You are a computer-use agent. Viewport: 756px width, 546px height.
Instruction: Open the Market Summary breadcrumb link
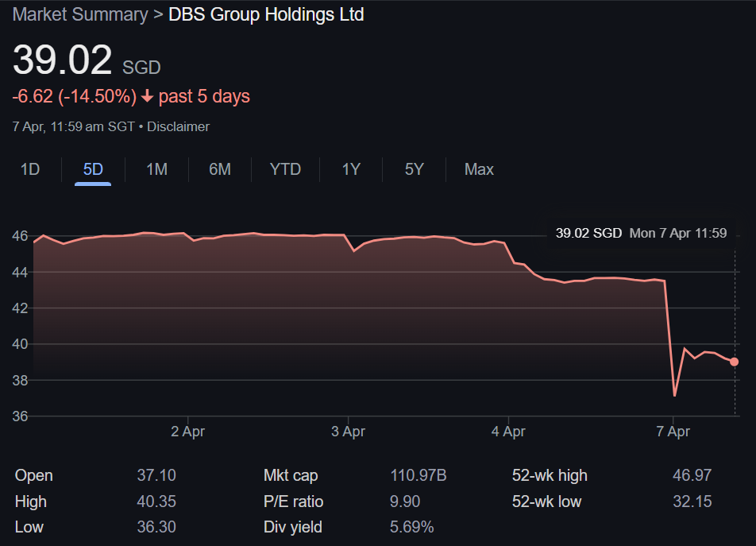(80, 14)
